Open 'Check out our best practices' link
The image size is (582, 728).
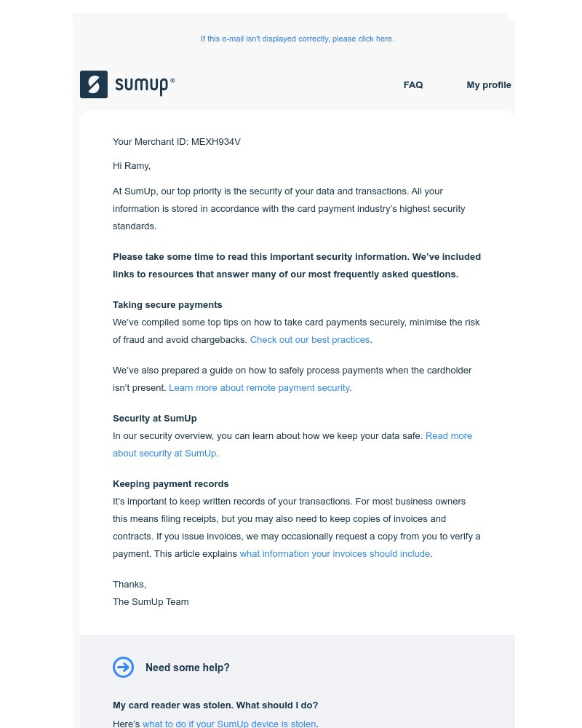(309, 340)
